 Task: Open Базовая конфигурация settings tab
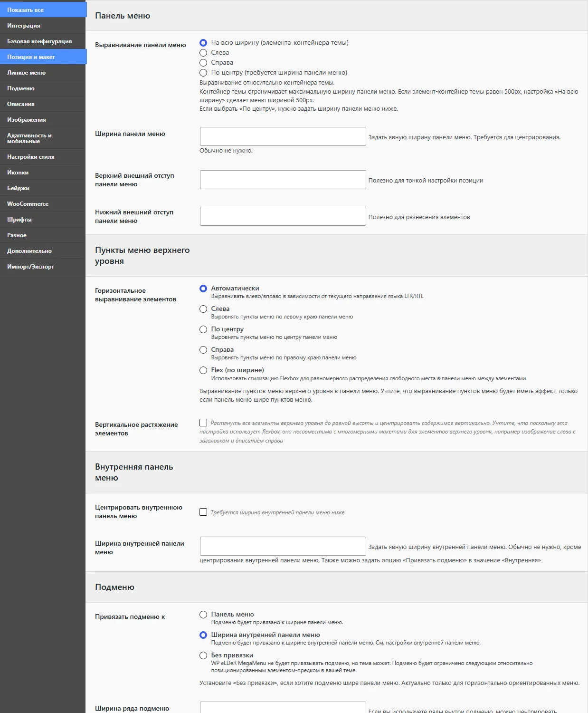click(x=43, y=41)
